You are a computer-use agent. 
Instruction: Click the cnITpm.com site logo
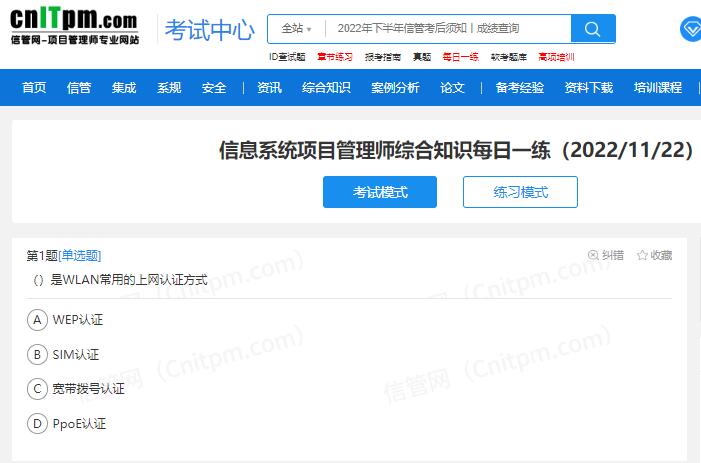(x=74, y=26)
